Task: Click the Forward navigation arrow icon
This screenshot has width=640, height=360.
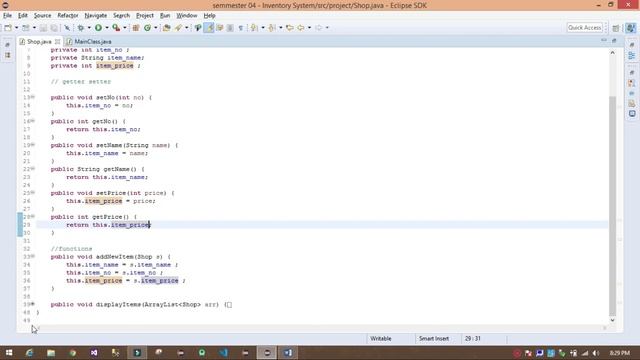Action: coord(318,28)
